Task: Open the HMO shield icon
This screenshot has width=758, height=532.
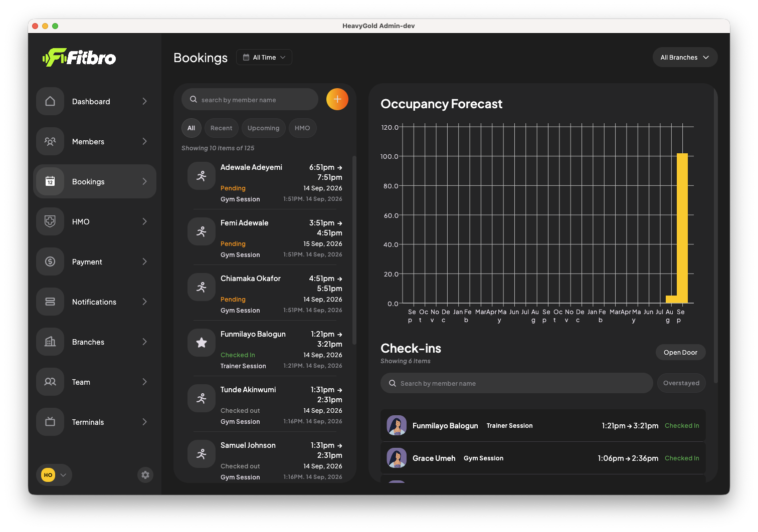Action: (50, 221)
